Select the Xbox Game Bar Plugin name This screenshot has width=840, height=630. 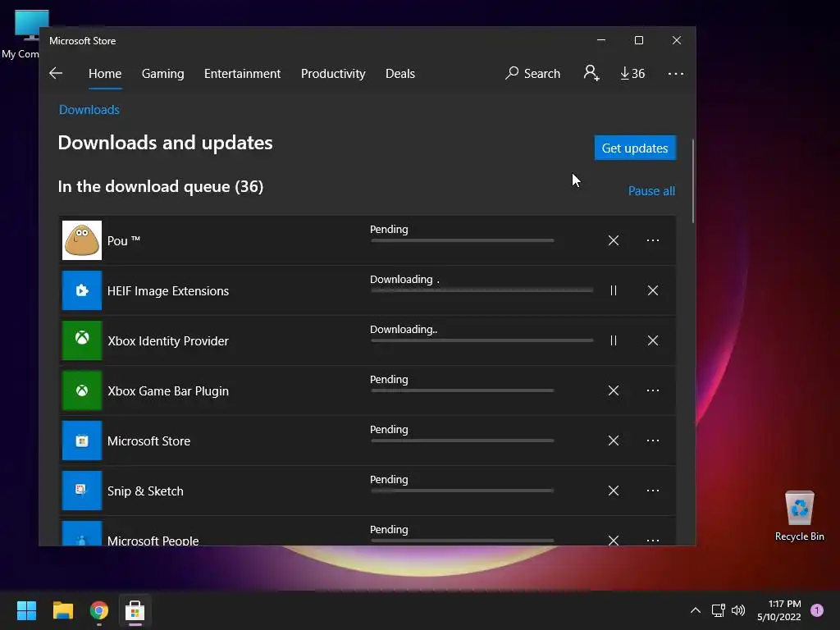(168, 391)
